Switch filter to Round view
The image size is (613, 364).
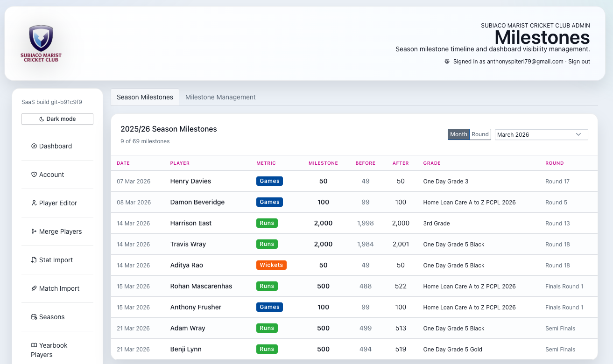(480, 134)
